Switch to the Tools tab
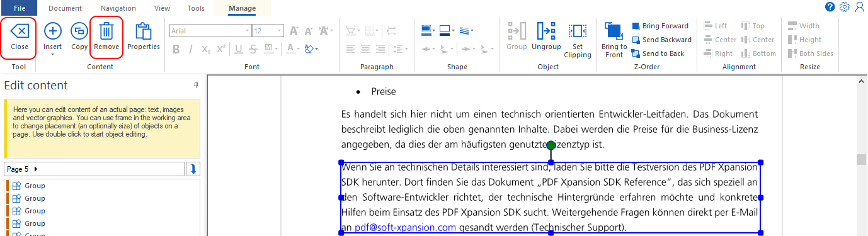The width and height of the screenshot is (868, 236). pos(195,8)
